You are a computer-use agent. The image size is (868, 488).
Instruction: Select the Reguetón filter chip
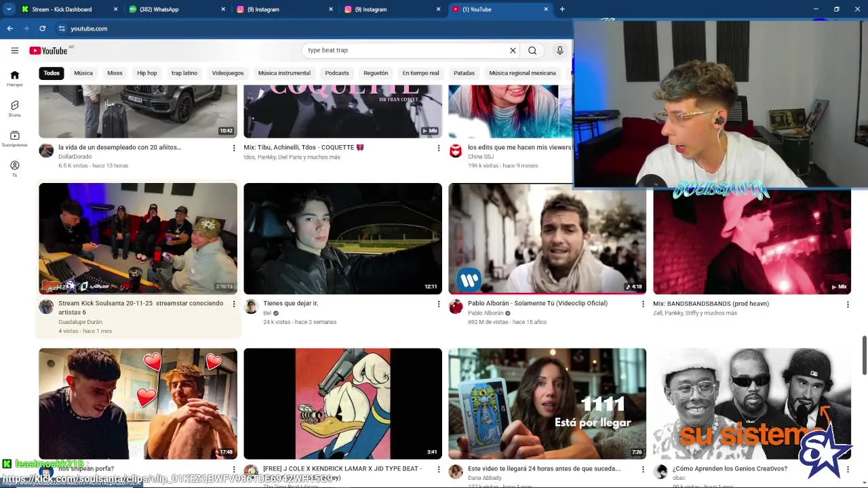pyautogui.click(x=376, y=73)
